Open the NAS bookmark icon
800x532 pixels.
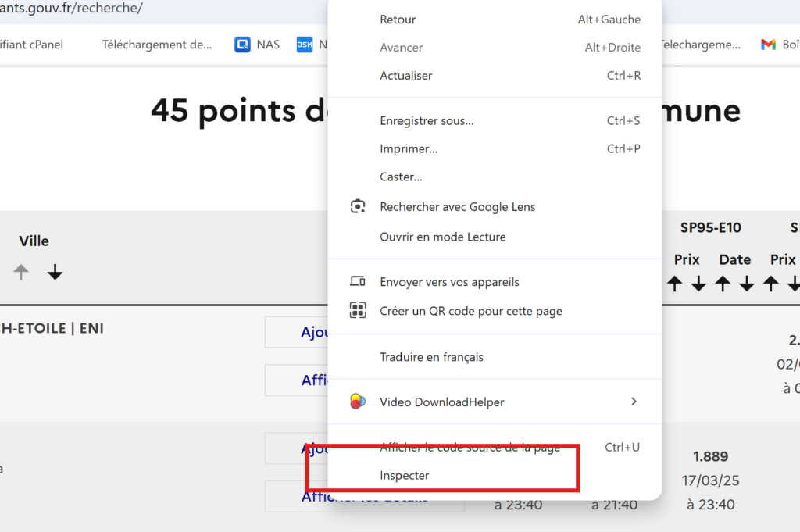coord(243,45)
